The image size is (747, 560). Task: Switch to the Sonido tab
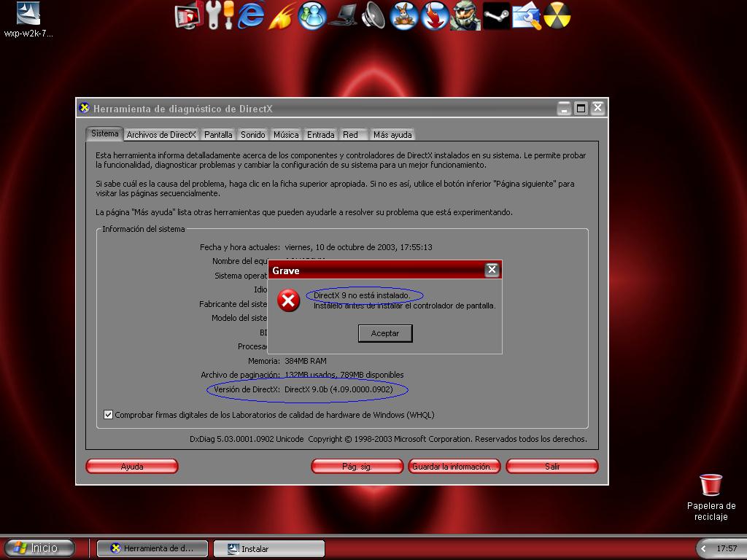[x=253, y=135]
